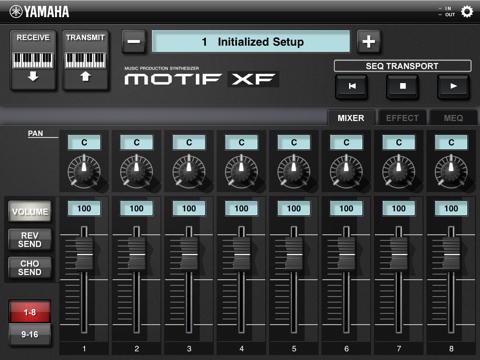Click the pan knob for part 4
The height and width of the screenshot is (360, 480).
point(241,172)
